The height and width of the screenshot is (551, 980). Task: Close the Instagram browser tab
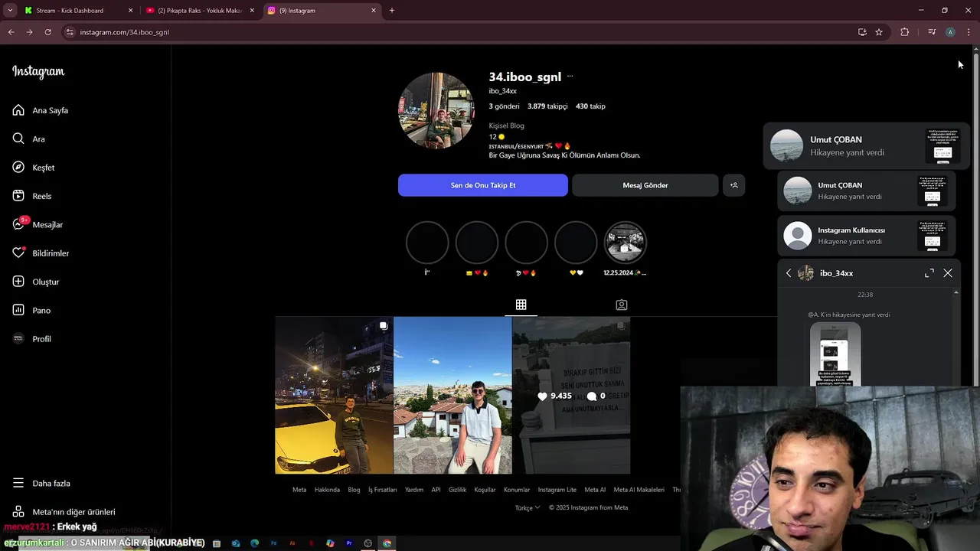374,11
